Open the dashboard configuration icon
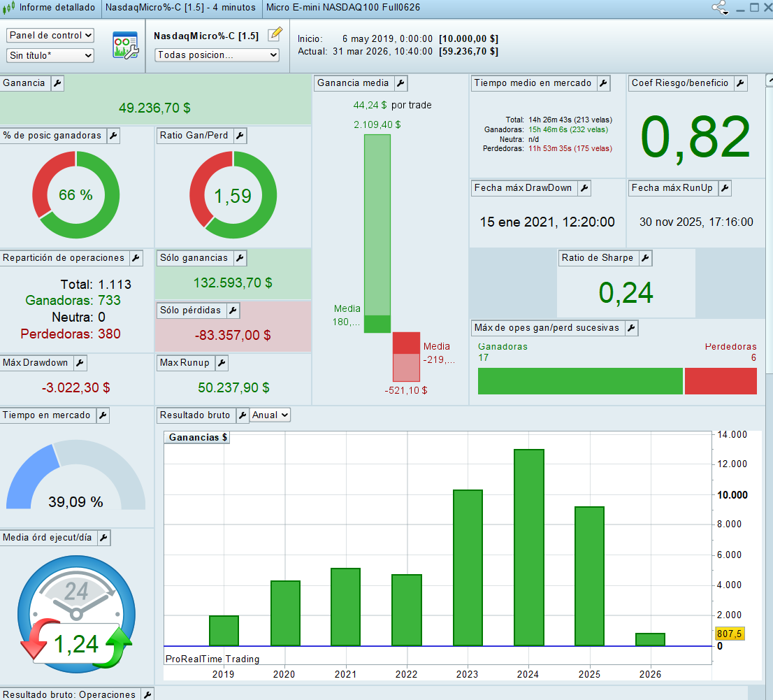Screen dimensions: 773x700 tap(126, 45)
